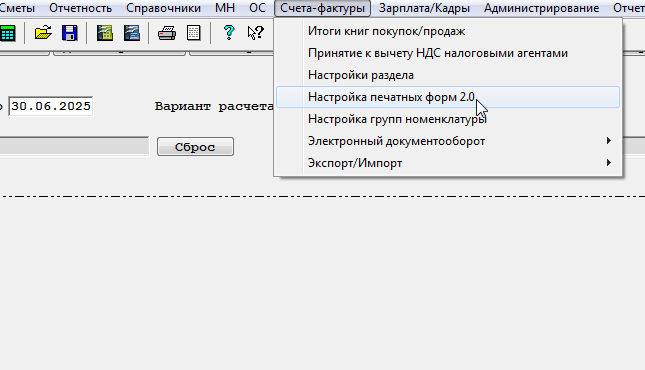Viewport: 645px width, 370px height.
Task: Open the Администрирование menu
Action: [x=541, y=8]
